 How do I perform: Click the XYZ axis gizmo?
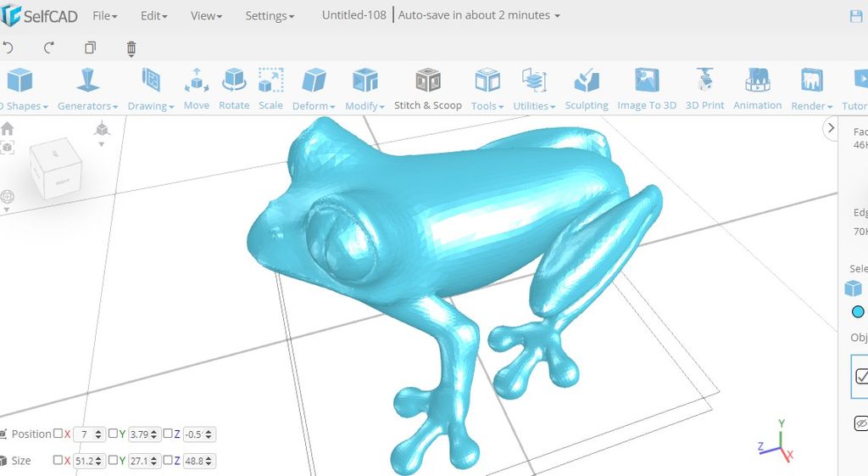(x=776, y=440)
